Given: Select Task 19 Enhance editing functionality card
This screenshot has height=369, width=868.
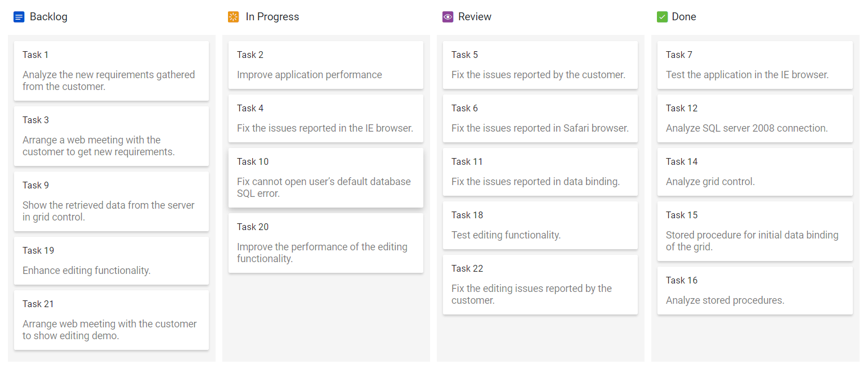Looking at the screenshot, I should [111, 260].
